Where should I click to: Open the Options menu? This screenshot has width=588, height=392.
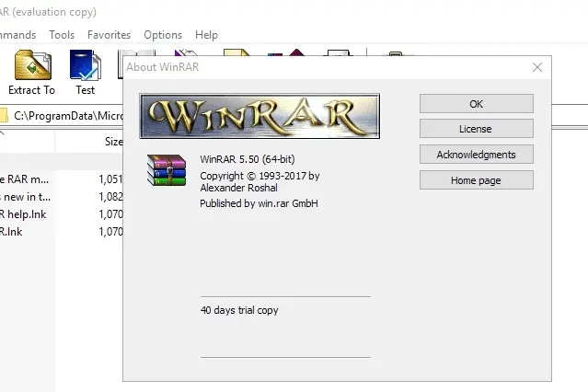163,35
